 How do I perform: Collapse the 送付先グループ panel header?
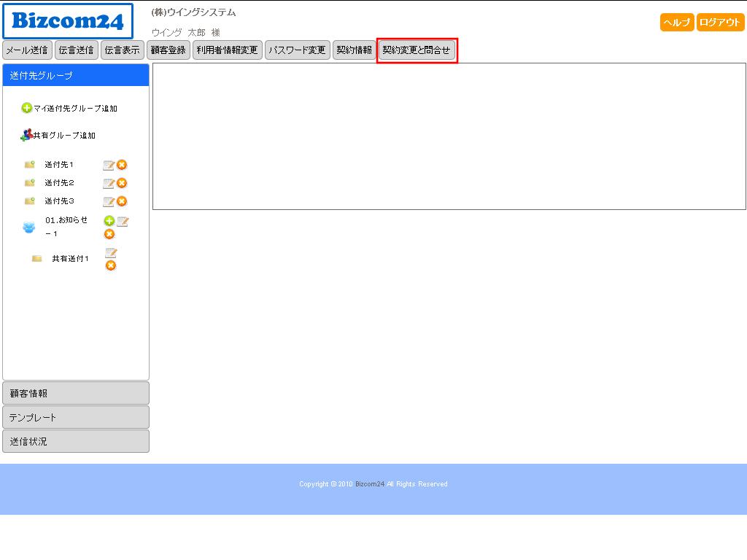(x=76, y=76)
